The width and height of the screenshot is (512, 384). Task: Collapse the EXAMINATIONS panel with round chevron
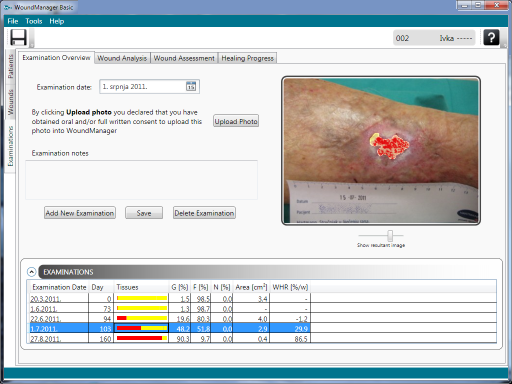31,272
